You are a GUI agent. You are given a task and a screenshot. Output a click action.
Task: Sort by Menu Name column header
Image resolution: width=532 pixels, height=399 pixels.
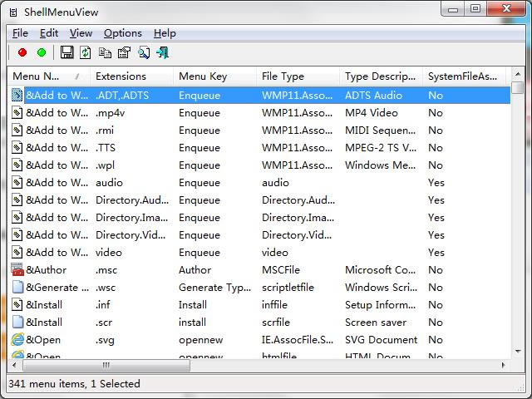[49, 76]
